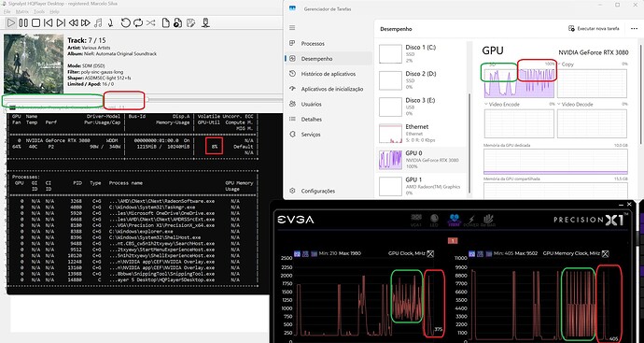Viewport: 644px width, 343px height.
Task: Start playback in HQPlayer
Action: click(11, 23)
